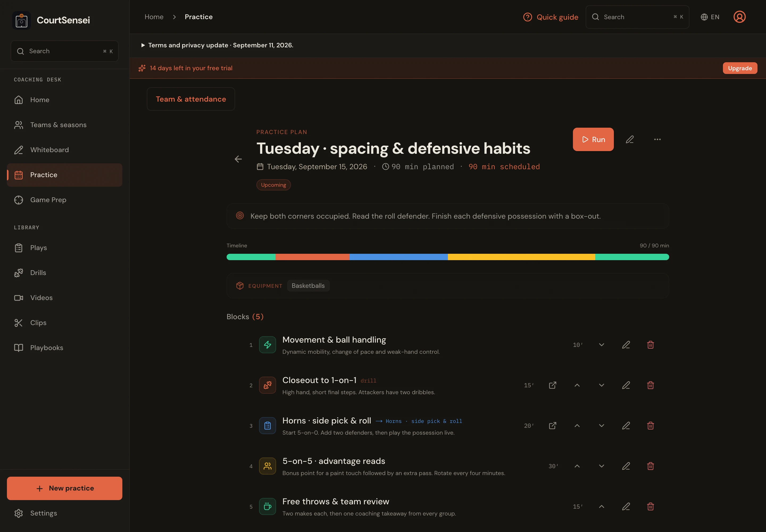Open the three-dot more options menu
Viewport: 766px width, 532px height.
(x=657, y=139)
